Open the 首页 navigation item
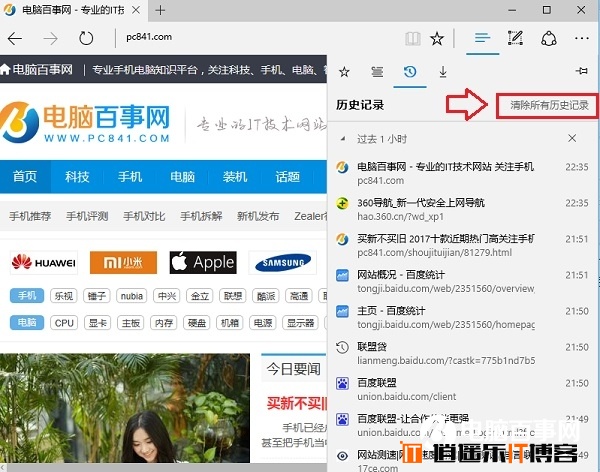 [25, 176]
